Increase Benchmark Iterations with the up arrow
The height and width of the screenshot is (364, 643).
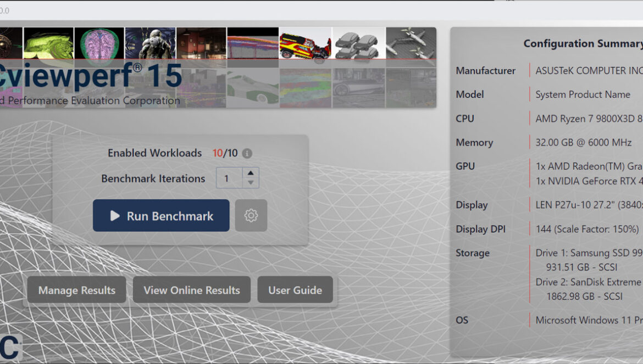(x=251, y=173)
